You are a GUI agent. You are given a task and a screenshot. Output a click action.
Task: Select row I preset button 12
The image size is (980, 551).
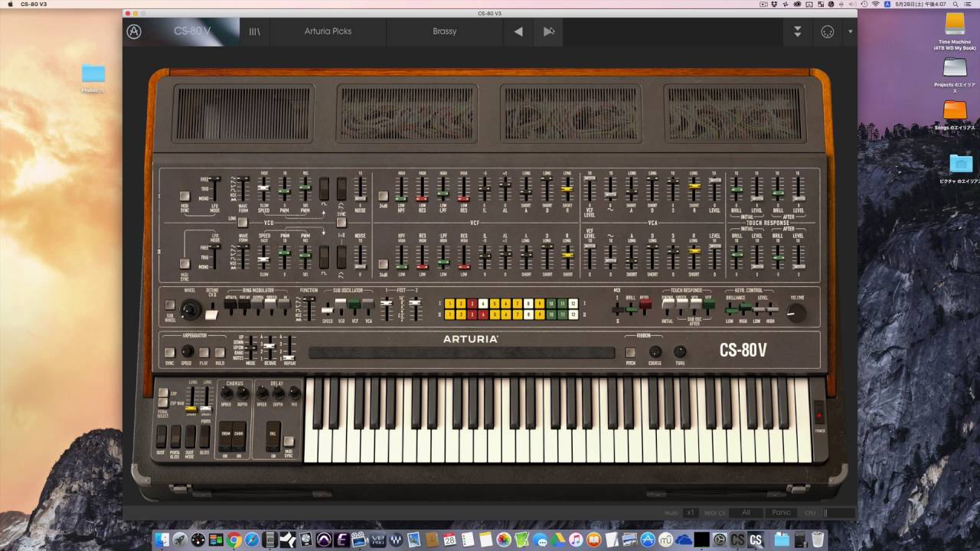pos(573,303)
